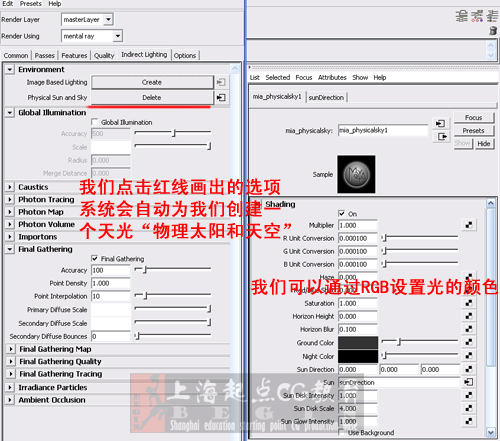
Task: Collapse the Global Illumination section
Action: click(x=10, y=113)
